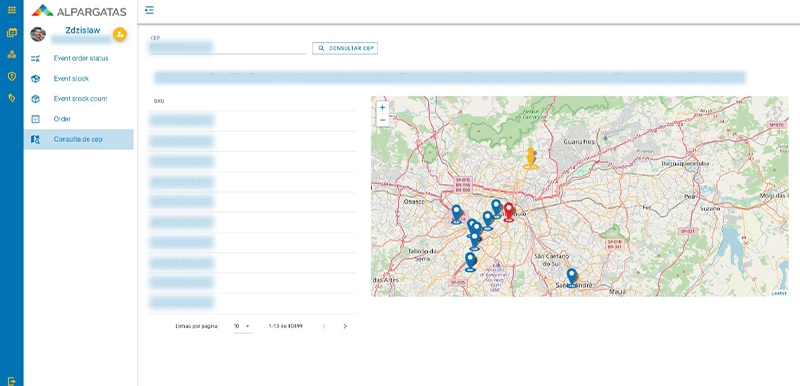Open Event stock count menu item
This screenshot has height=386, width=800.
tap(79, 99)
